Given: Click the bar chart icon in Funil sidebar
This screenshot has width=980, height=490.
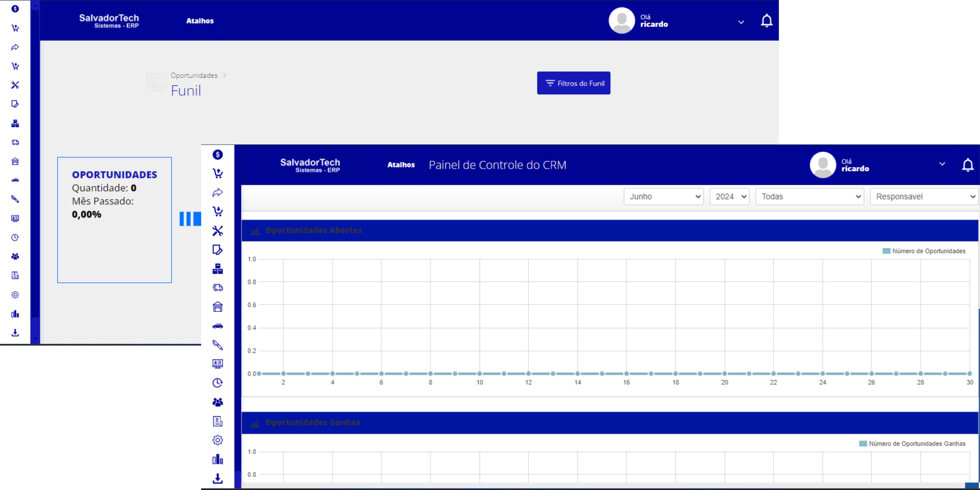Looking at the screenshot, I should 15,314.
